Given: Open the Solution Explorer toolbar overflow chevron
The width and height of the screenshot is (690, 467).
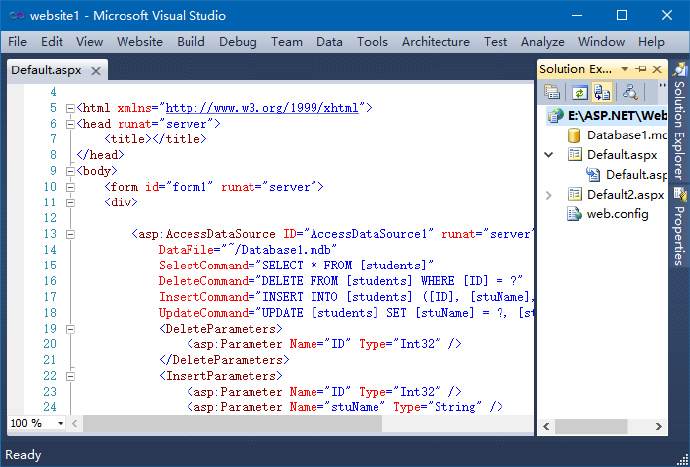Looking at the screenshot, I should [x=662, y=86].
